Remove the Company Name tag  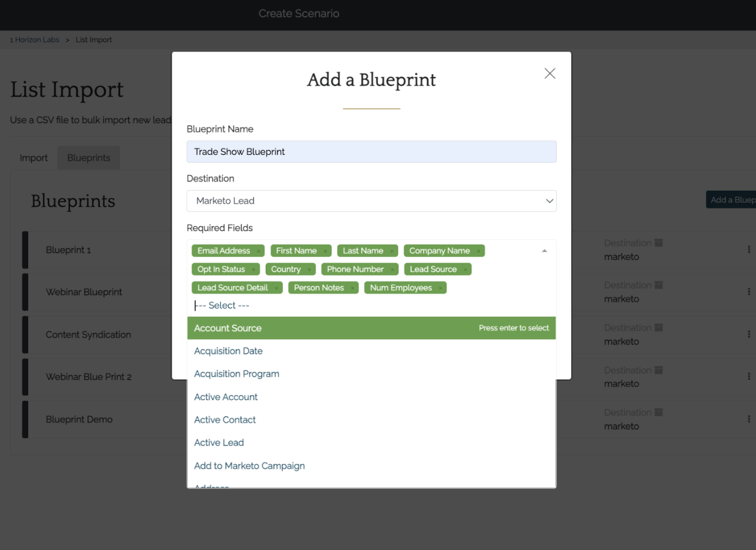(x=478, y=251)
